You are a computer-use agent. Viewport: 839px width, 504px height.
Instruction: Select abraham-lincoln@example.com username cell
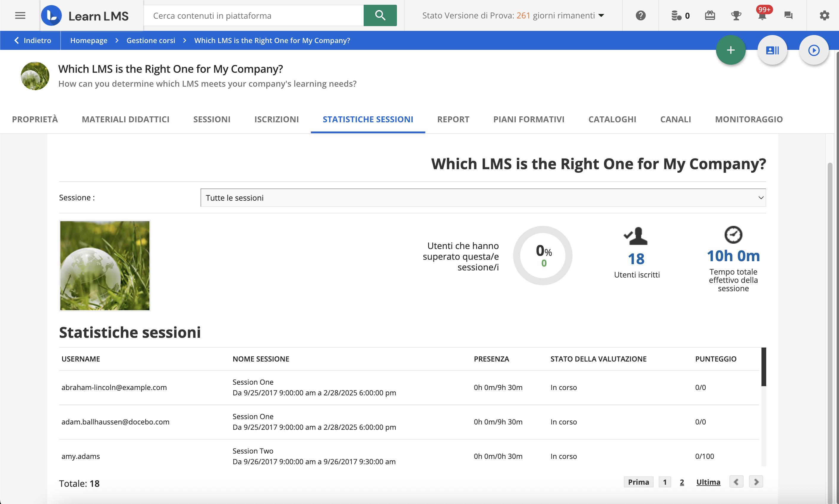tap(114, 387)
